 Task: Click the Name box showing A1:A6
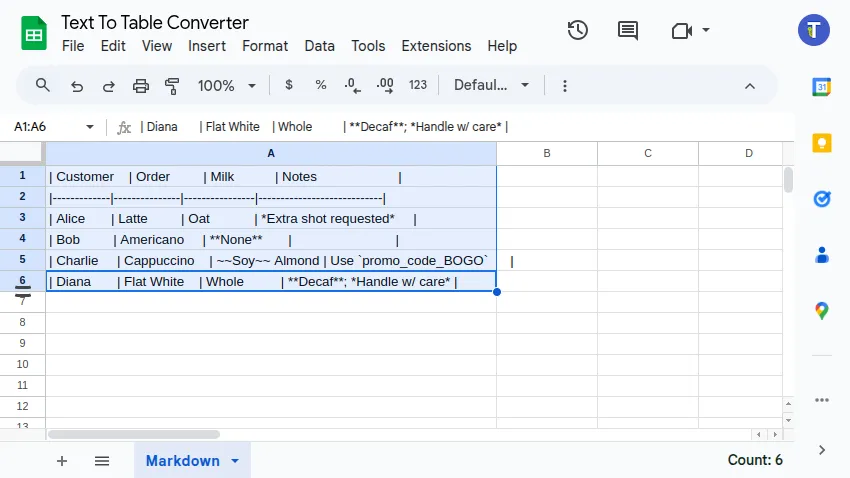(46, 127)
